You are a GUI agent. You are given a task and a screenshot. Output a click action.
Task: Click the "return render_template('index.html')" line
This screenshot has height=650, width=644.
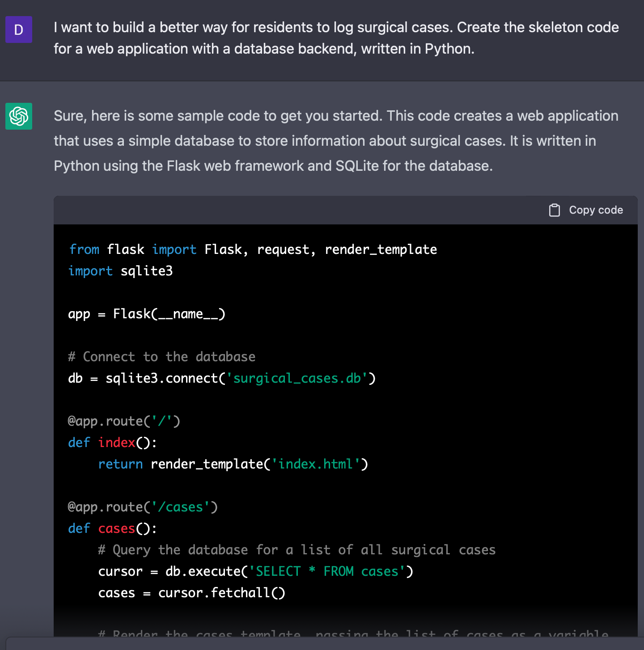click(x=233, y=464)
